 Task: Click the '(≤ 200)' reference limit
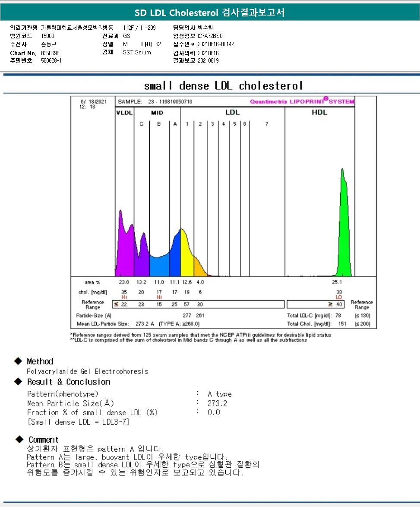pyautogui.click(x=363, y=324)
